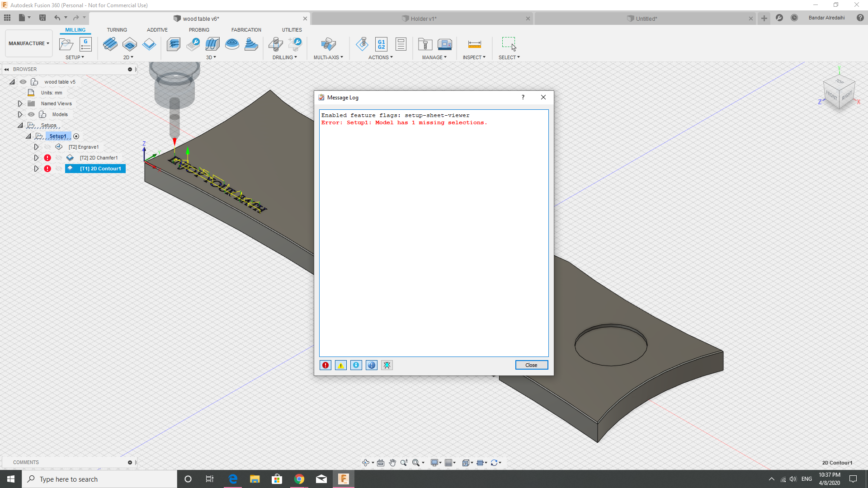
Task: Toggle visibility of the Models node
Action: [x=31, y=114]
